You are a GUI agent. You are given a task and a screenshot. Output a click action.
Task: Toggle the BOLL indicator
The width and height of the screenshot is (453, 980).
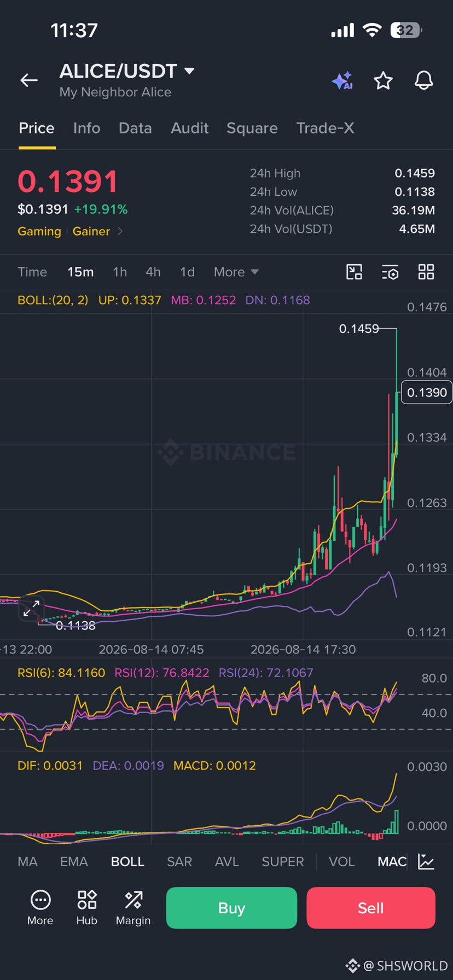127,862
